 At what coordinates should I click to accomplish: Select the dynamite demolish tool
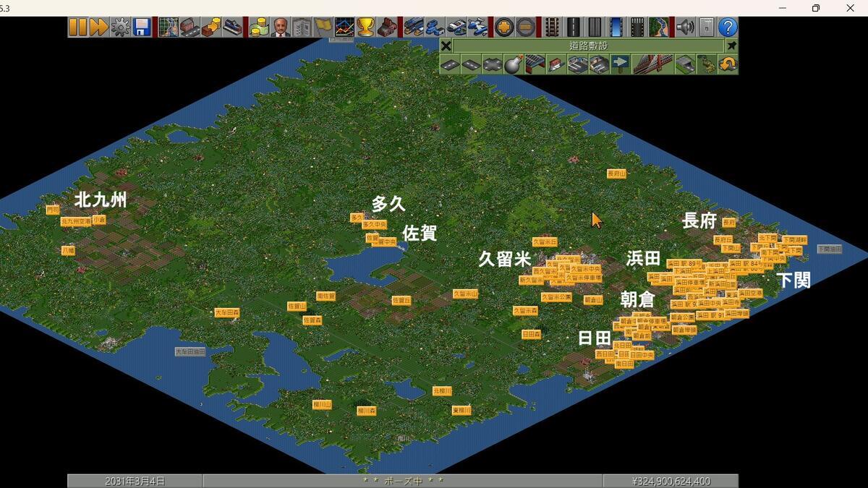pyautogui.click(x=514, y=64)
